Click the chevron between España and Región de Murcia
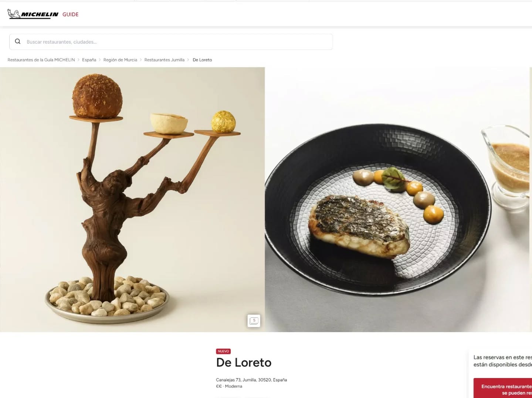This screenshot has height=398, width=532. pos(100,60)
